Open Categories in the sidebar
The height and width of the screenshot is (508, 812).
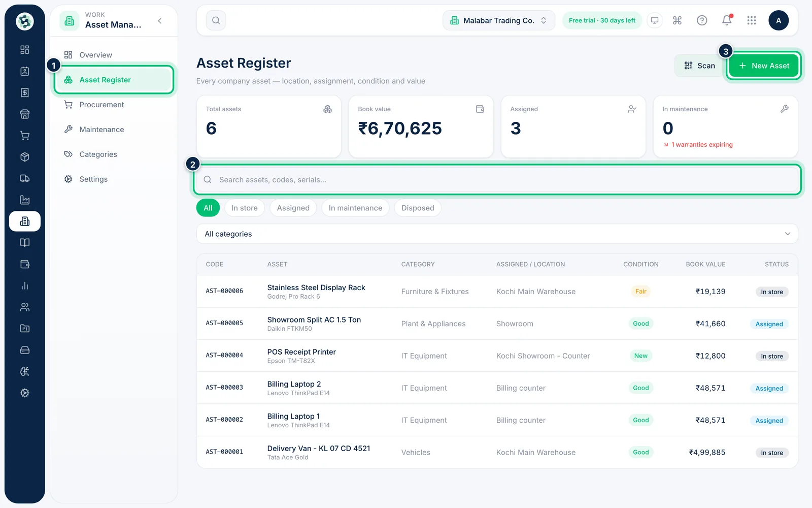tap(114, 154)
